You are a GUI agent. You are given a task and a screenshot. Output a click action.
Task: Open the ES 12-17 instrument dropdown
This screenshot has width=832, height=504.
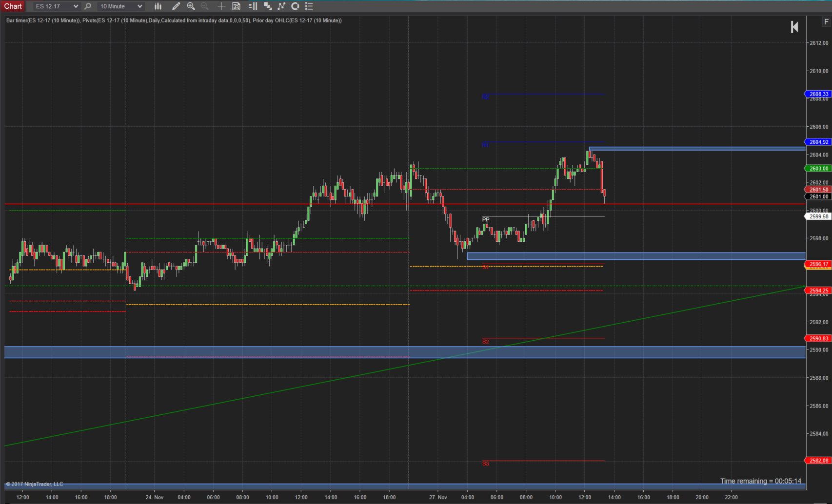coord(56,6)
